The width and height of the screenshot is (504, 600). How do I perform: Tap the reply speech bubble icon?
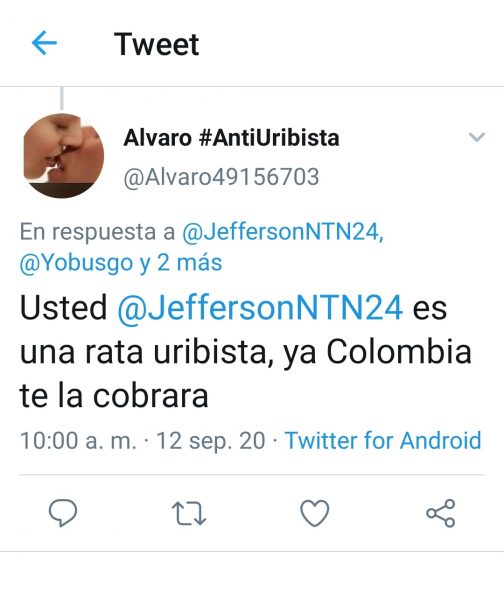click(x=63, y=513)
